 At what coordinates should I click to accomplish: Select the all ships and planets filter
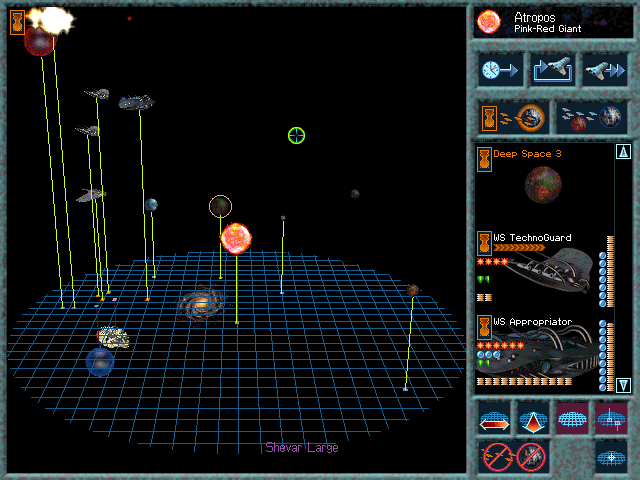pos(591,118)
